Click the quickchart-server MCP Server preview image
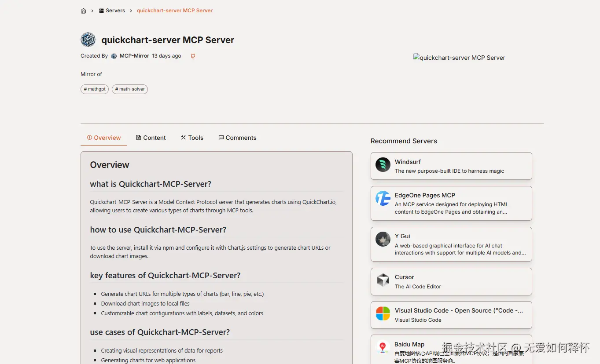The height and width of the screenshot is (364, 600). point(459,58)
